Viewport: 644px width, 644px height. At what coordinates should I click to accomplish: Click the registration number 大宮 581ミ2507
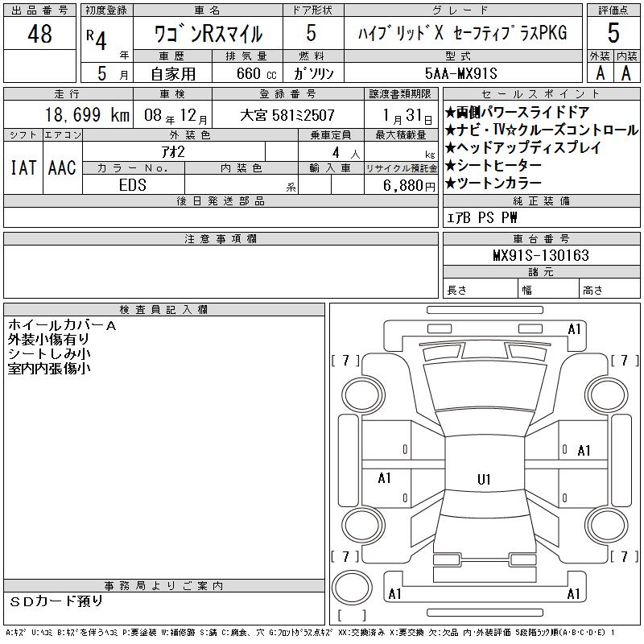[287, 115]
